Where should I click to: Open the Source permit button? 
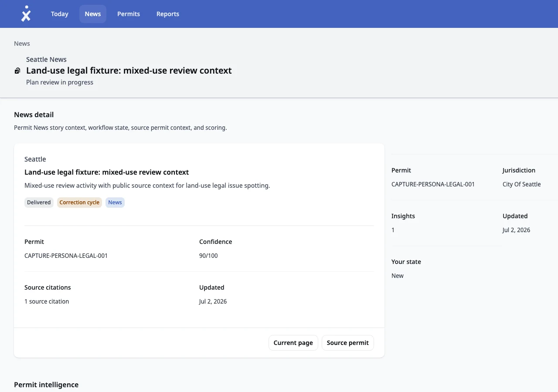[348, 343]
